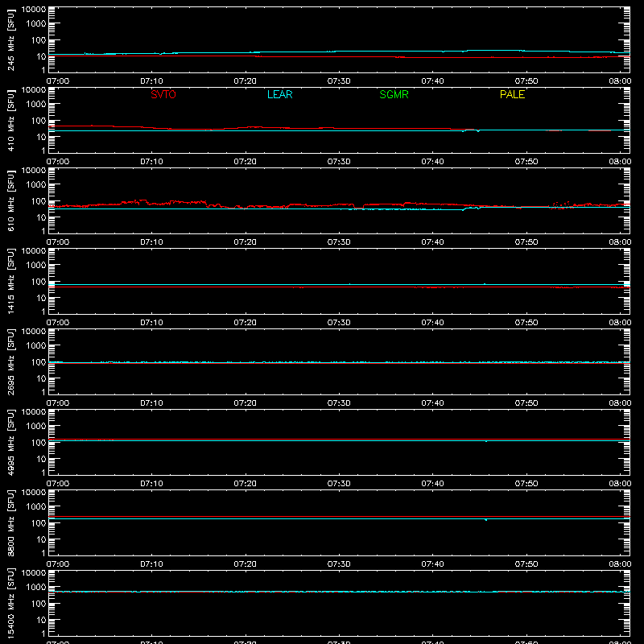Select the 1415 MHz [SFU] axis title

[10, 281]
